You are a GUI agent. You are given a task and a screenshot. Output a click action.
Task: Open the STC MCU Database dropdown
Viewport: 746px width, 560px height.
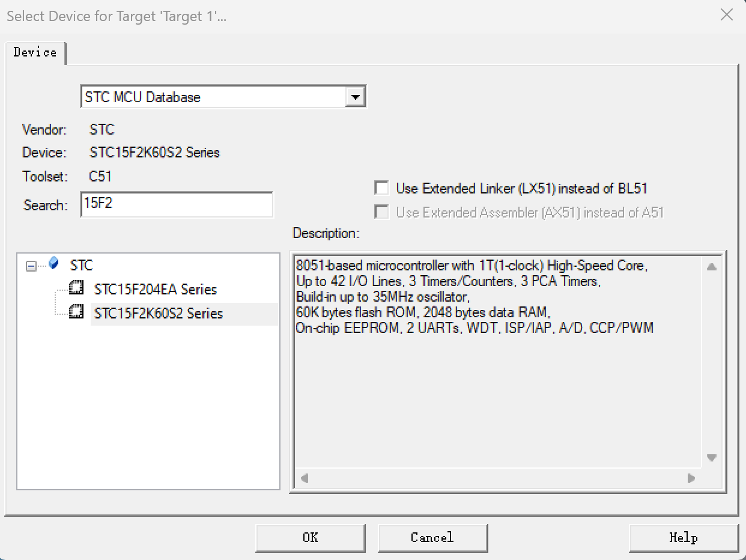[x=356, y=97]
